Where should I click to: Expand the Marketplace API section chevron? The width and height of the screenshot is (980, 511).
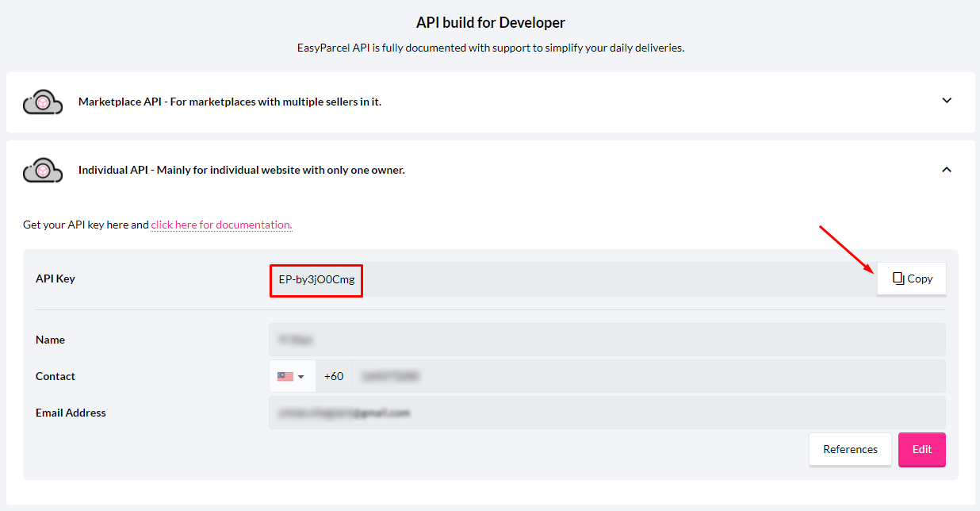pyautogui.click(x=946, y=101)
